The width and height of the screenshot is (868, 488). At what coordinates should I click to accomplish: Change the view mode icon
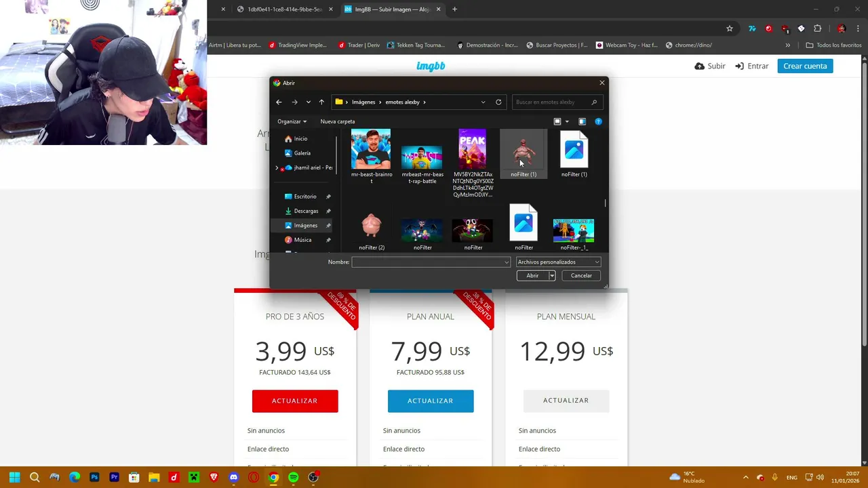[557, 121]
